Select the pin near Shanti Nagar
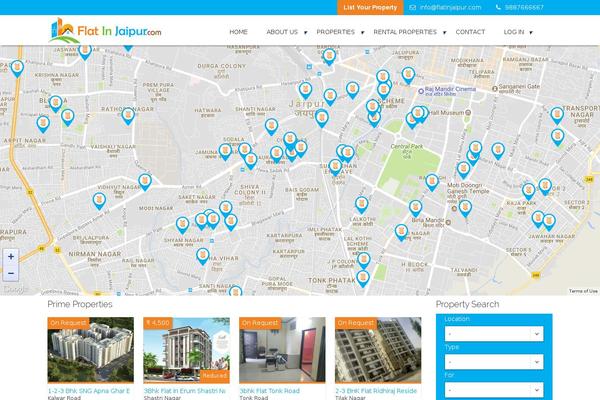This screenshot has height=400, width=600. click(271, 127)
